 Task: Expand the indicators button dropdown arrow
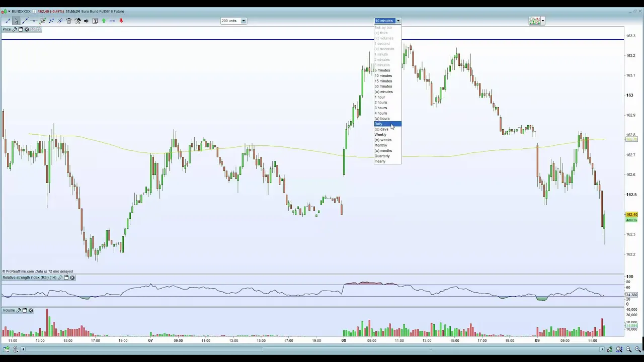[543, 21]
